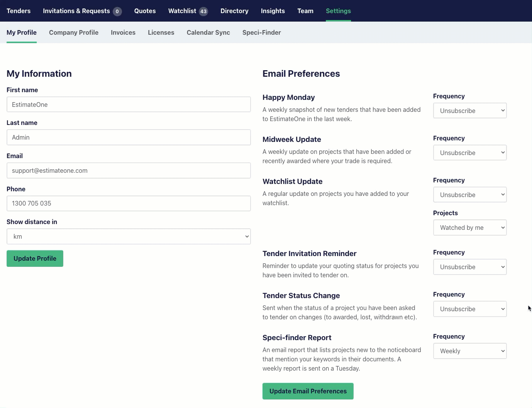Screen dimensions: 532x408
Task: Click the Show distance in label
Action: click(x=32, y=222)
